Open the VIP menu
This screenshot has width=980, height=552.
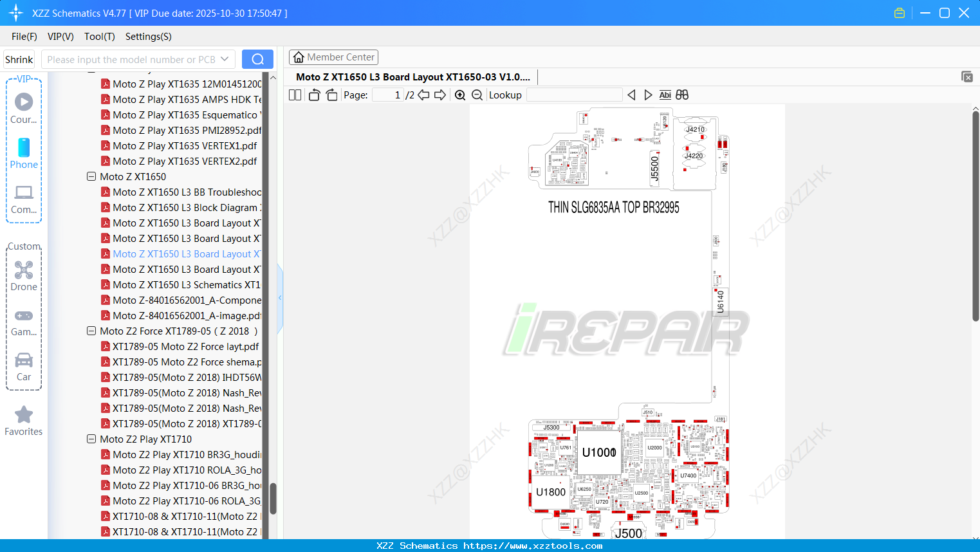click(60, 37)
